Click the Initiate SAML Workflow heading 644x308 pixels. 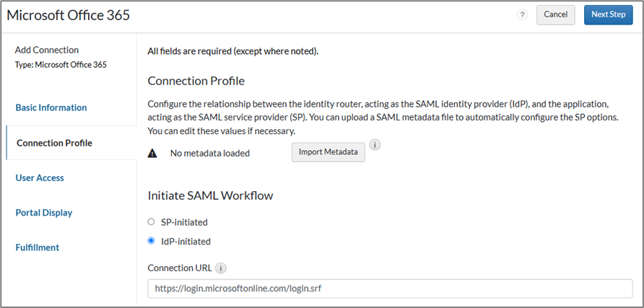209,195
